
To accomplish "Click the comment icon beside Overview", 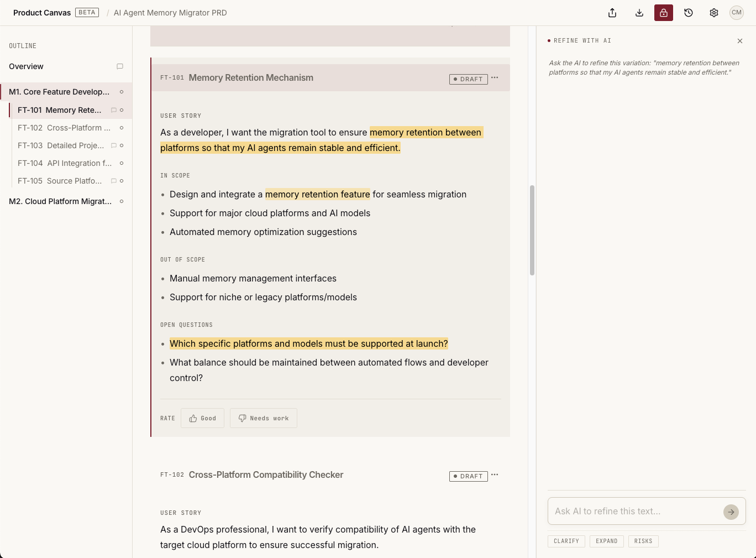I will pyautogui.click(x=120, y=66).
